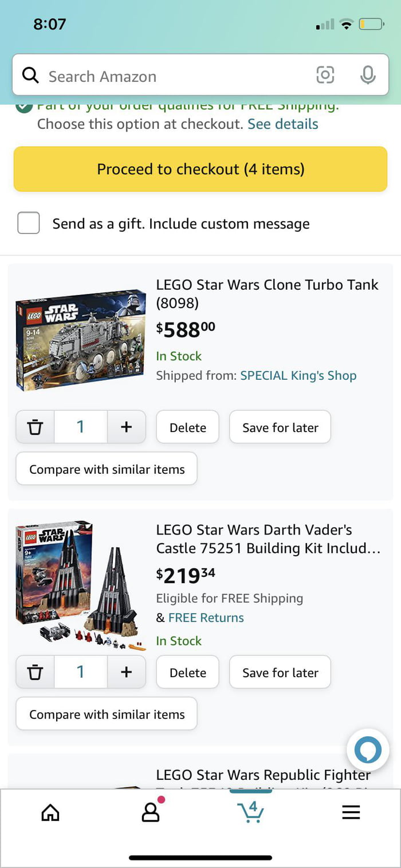Tap the trash icon for Clone Turbo Tank
The width and height of the screenshot is (401, 868).
pyautogui.click(x=35, y=427)
